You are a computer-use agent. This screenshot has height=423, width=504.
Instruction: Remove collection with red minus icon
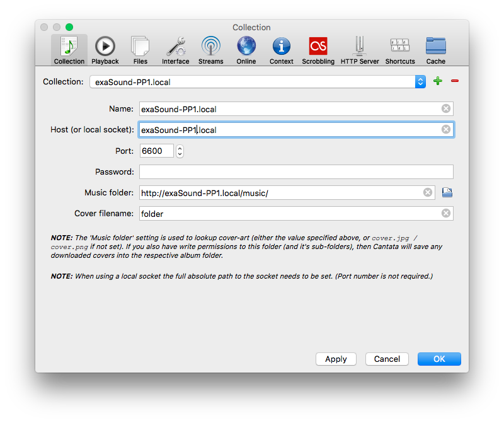455,81
